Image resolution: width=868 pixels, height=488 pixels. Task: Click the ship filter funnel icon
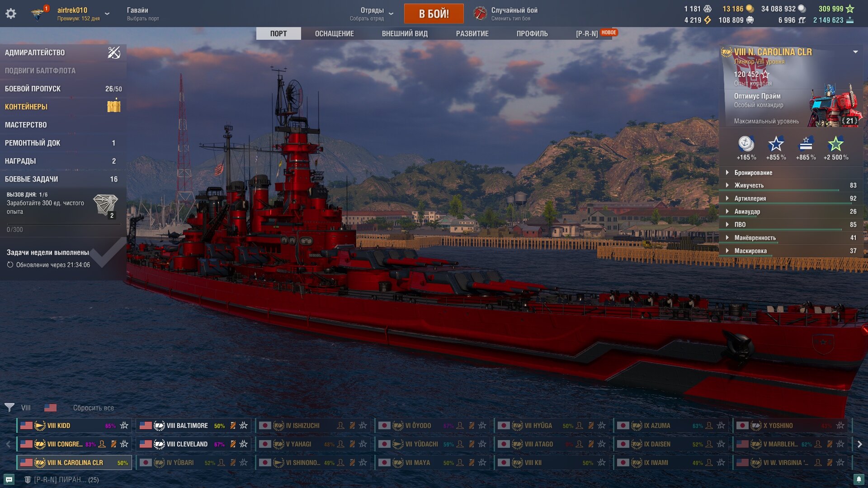[9, 408]
